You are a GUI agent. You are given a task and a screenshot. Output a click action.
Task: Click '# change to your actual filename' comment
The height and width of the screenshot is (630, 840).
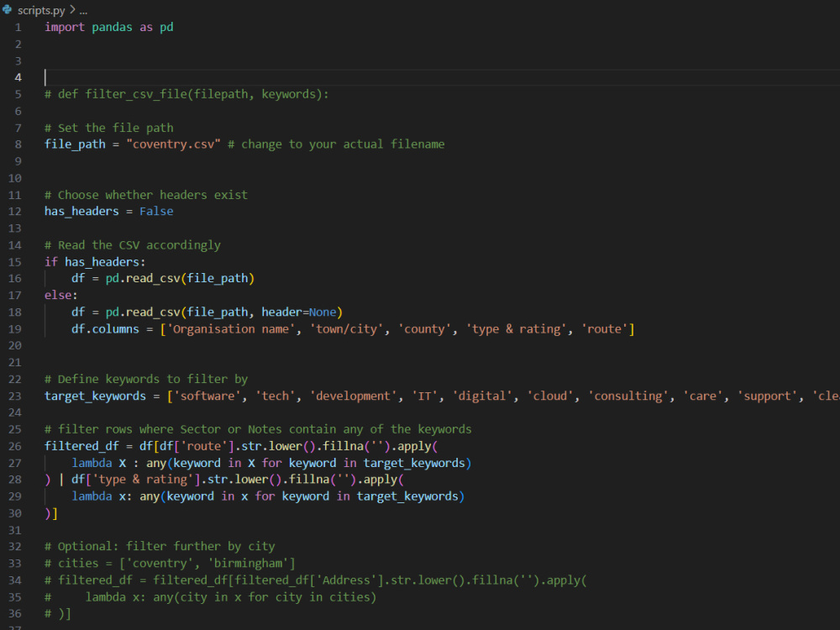tap(336, 144)
